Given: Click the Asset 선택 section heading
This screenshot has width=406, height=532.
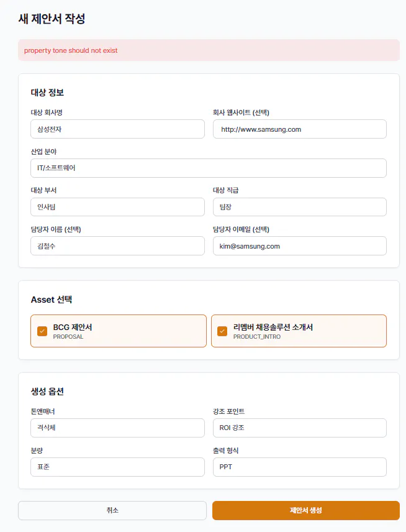Looking at the screenshot, I should pos(52,300).
